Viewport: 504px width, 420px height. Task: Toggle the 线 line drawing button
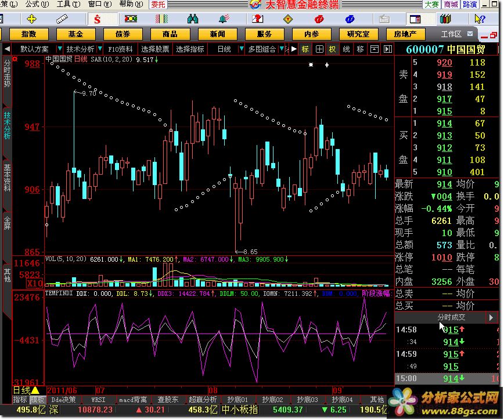coord(346,49)
